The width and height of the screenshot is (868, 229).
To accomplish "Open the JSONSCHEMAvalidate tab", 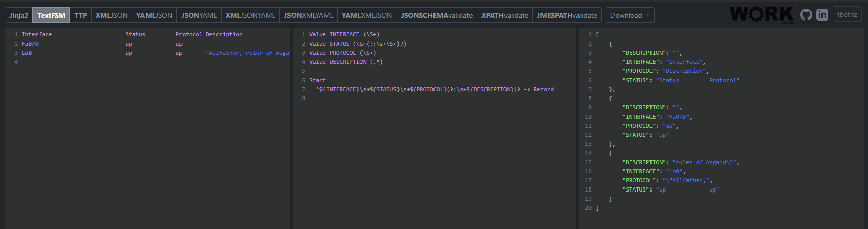I will [436, 15].
